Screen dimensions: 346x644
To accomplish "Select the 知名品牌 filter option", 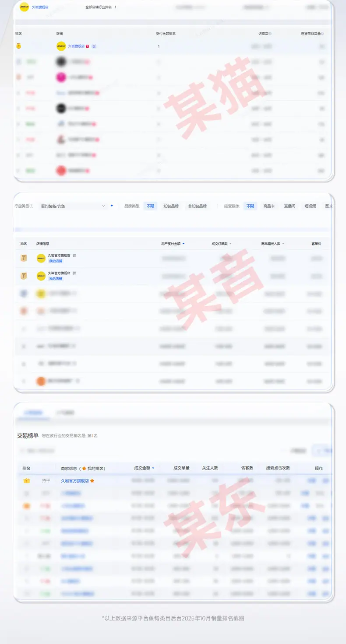I will click(x=171, y=206).
